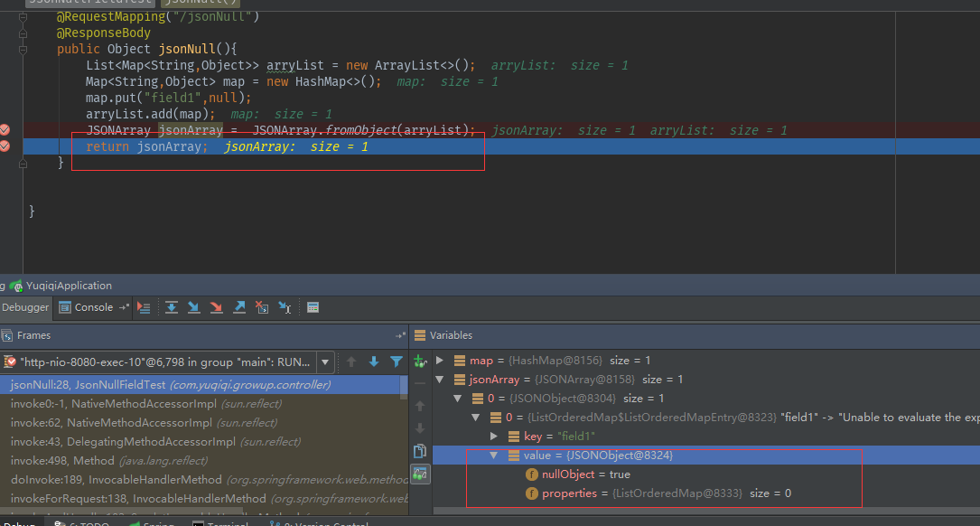Select the invoke0:-1 NativeMethodAccessorImpl frame
Screen dimensions: 980x526
[x=200, y=404]
